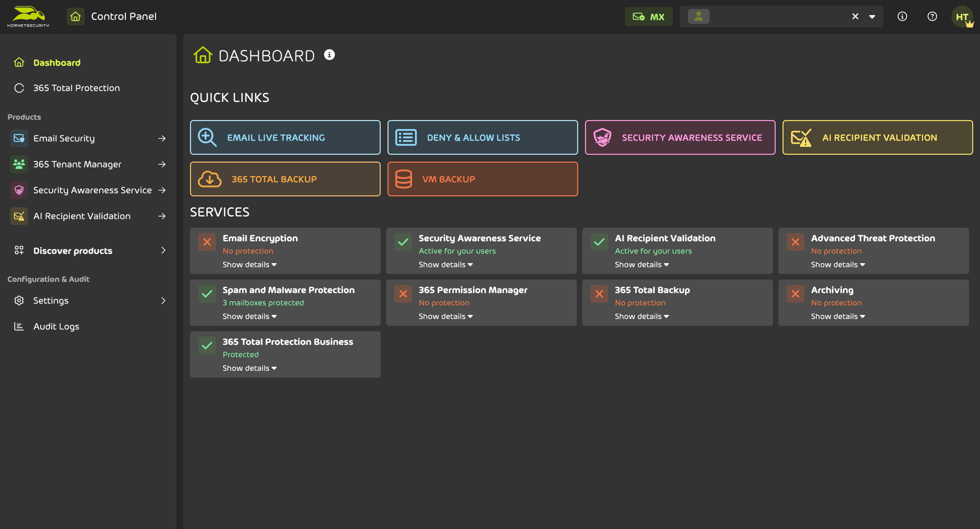The height and width of the screenshot is (529, 980).
Task: Click Security Awareness Service shield icon in sidebar
Action: tap(19, 190)
